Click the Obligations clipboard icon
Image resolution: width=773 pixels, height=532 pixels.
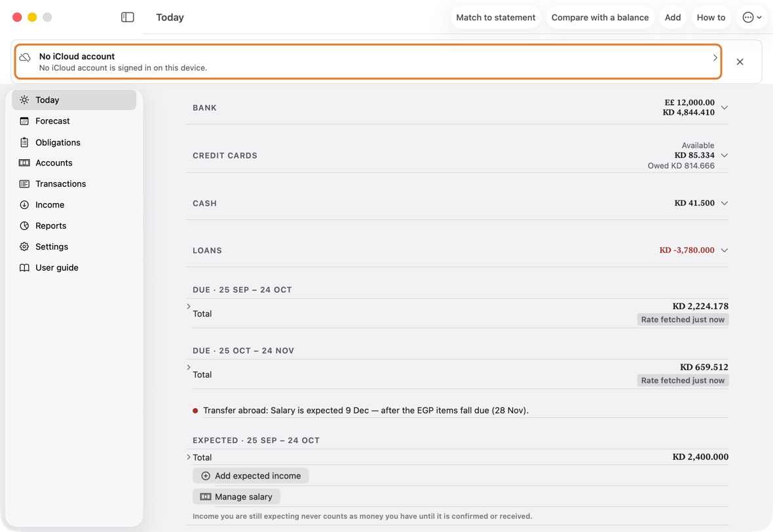(x=24, y=142)
